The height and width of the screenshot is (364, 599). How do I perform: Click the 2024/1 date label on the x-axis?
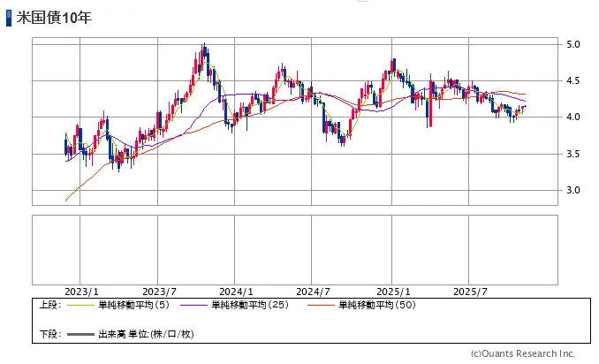(237, 292)
